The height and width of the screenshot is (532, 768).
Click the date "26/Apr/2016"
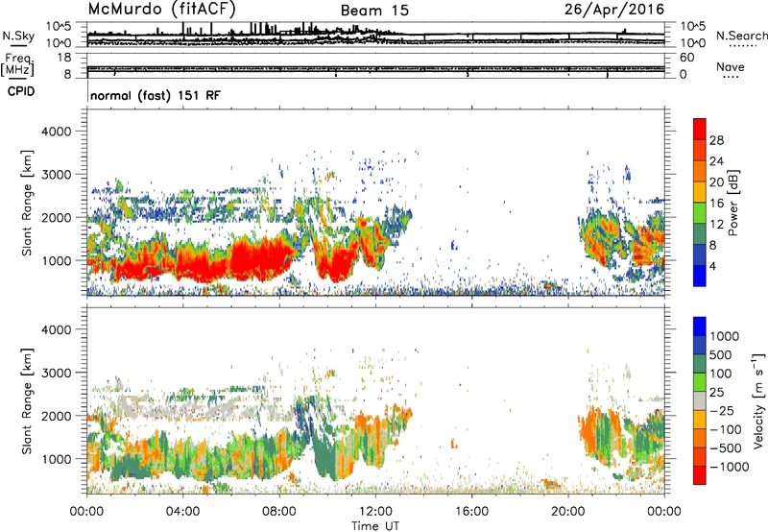tap(614, 10)
